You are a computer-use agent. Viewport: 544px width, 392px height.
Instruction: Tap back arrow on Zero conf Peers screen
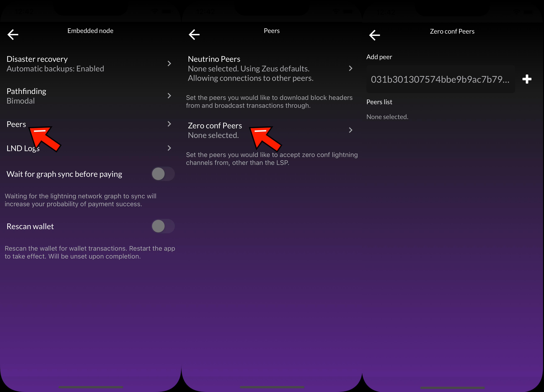(x=374, y=35)
